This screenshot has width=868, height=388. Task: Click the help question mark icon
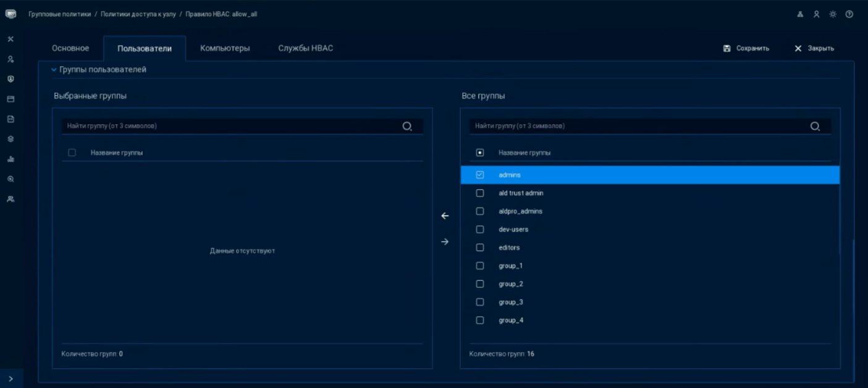coord(849,14)
